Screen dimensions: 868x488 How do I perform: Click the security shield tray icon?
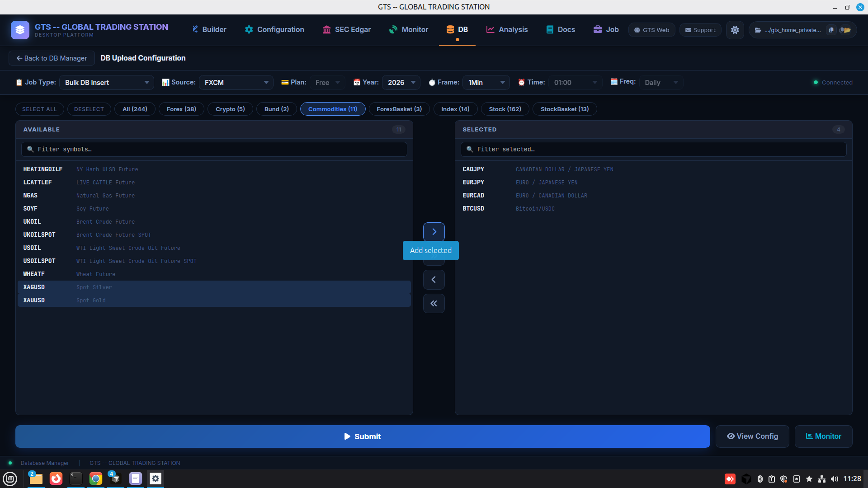tap(783, 479)
